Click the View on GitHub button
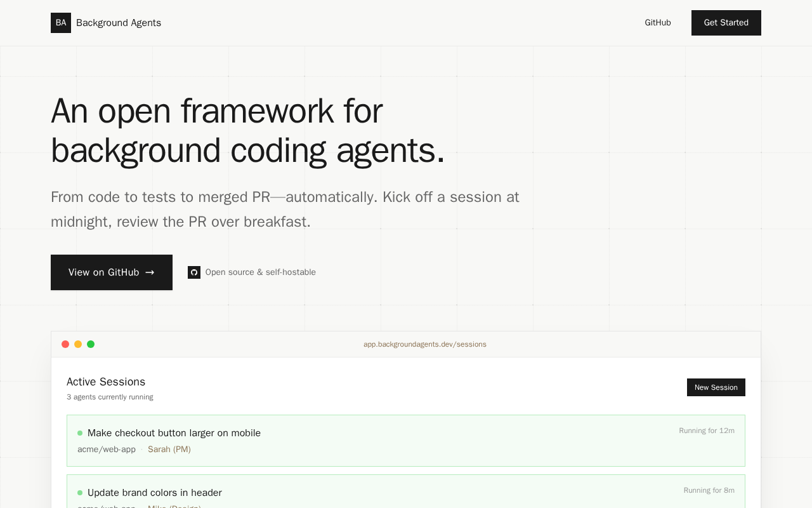This screenshot has height=508, width=812. pos(112,272)
